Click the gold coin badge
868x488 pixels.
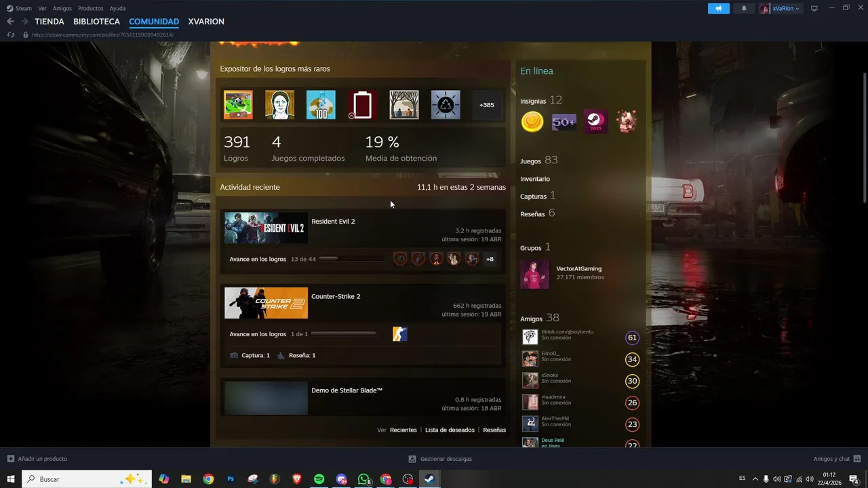(532, 122)
